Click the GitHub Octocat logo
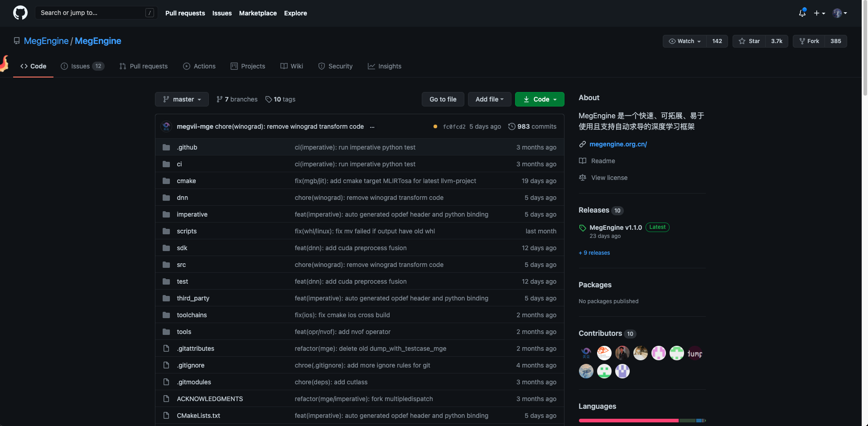 point(20,13)
